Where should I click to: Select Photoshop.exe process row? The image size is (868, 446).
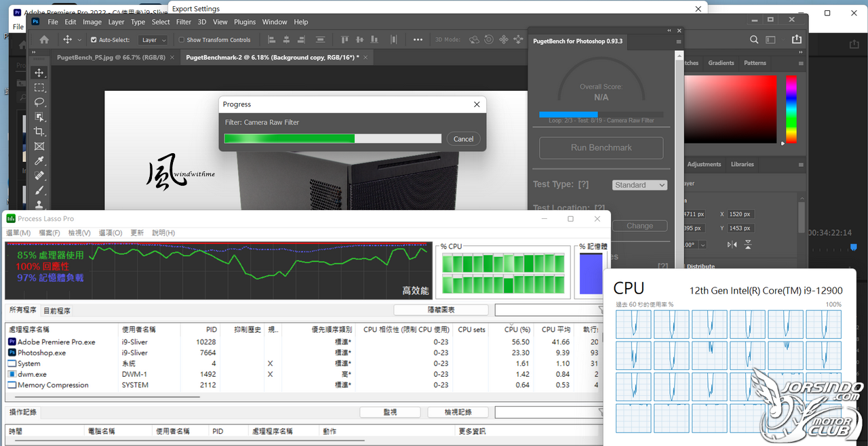click(x=302, y=352)
